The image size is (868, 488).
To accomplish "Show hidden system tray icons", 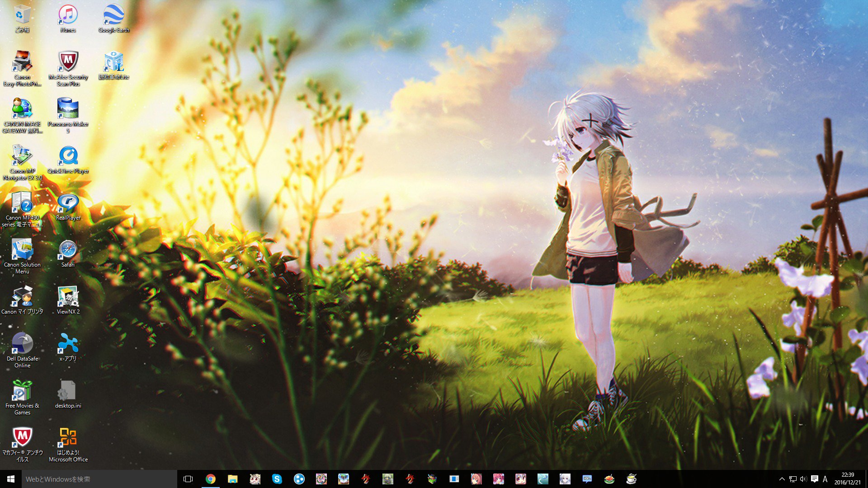I will (782, 479).
